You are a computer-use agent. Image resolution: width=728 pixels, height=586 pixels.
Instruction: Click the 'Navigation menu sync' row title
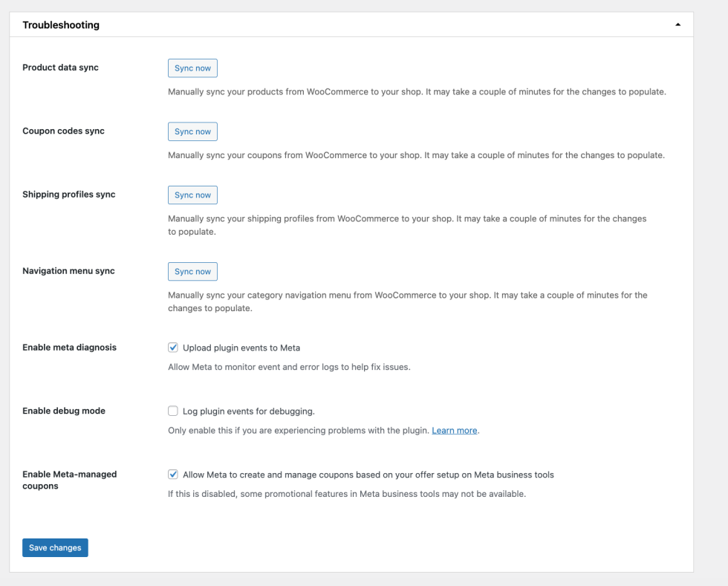click(68, 271)
